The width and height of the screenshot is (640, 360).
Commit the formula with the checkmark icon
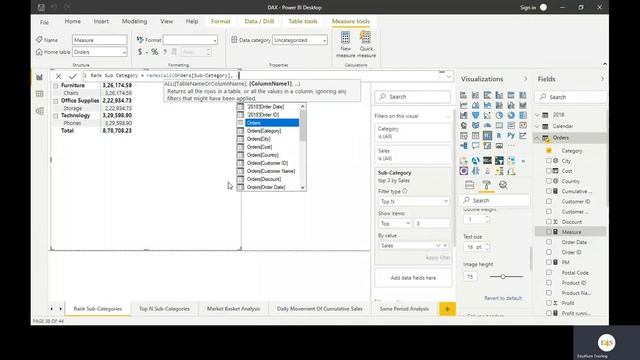pos(73,76)
